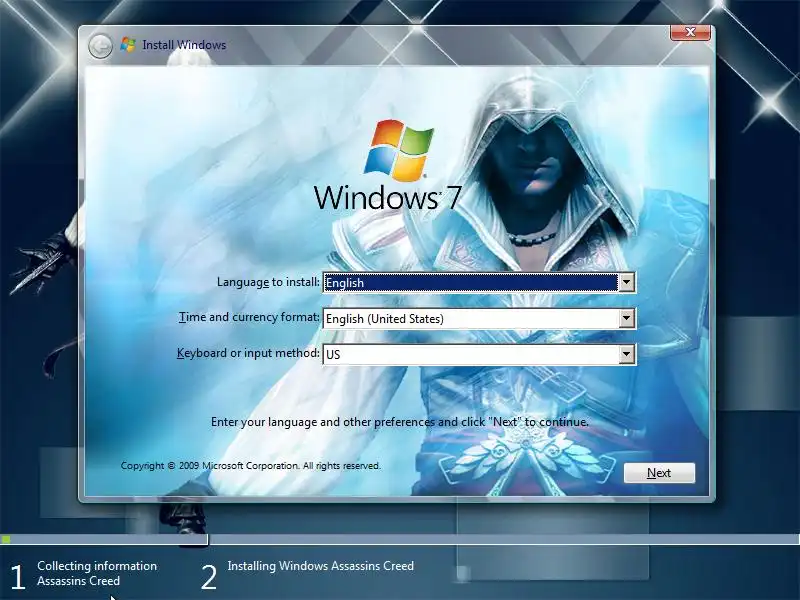Expand the Language to install dropdown arrow
The height and width of the screenshot is (600, 800).
tap(627, 282)
